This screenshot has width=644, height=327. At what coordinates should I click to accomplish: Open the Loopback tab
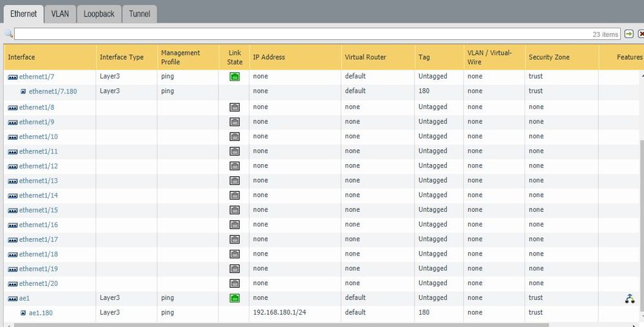[99, 14]
